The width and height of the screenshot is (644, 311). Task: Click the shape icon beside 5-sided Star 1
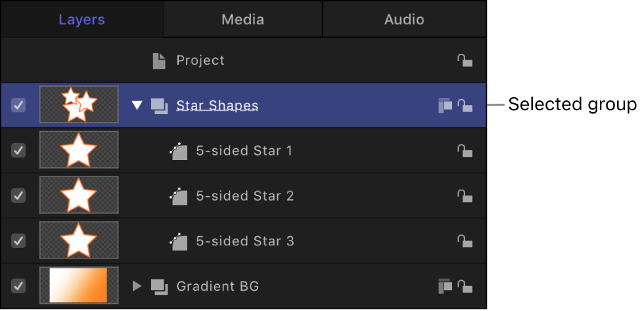click(x=178, y=150)
